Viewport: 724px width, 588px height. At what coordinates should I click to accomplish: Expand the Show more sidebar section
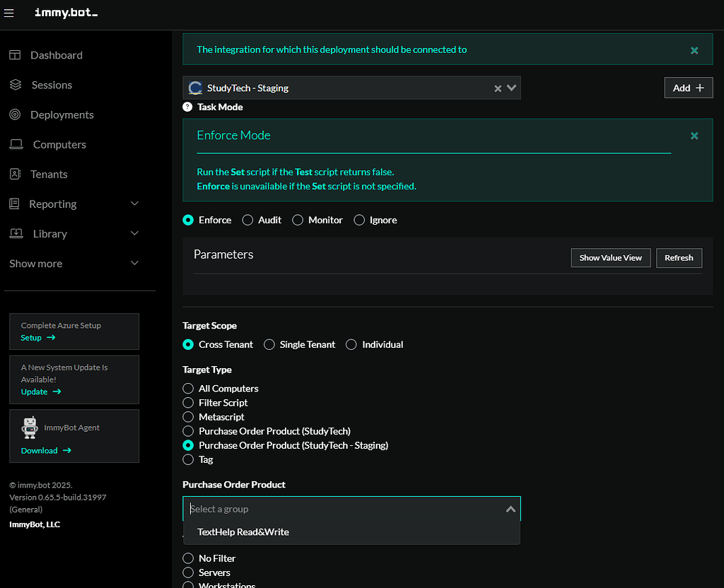coord(134,263)
